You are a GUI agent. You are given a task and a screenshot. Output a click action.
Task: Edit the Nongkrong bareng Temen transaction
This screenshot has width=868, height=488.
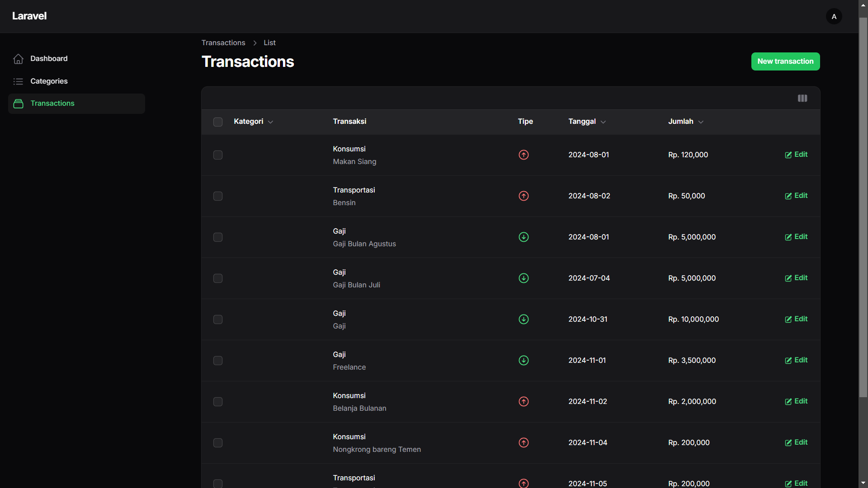pyautogui.click(x=796, y=442)
